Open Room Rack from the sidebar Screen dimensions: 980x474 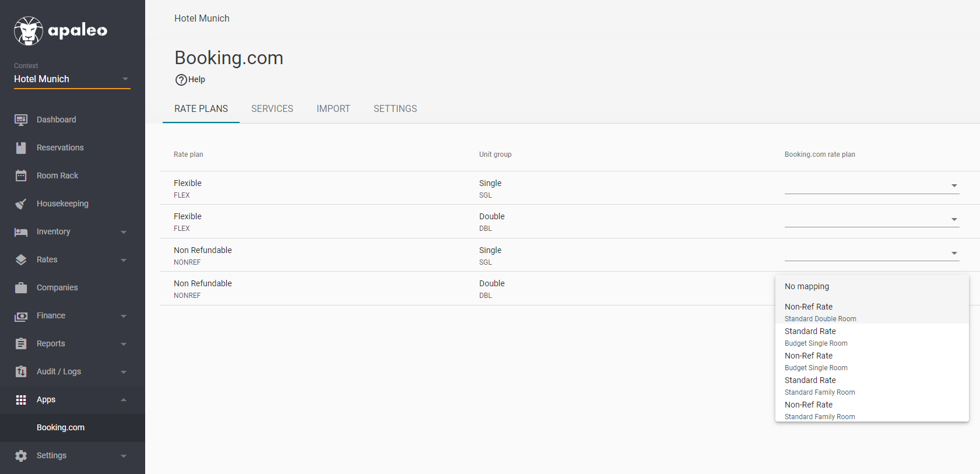point(57,175)
